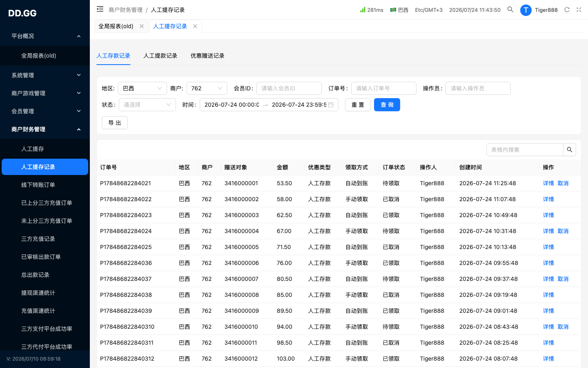Open 详情 for order P178486822840312
Screen dimensions: 588x368
pyautogui.click(x=548, y=359)
